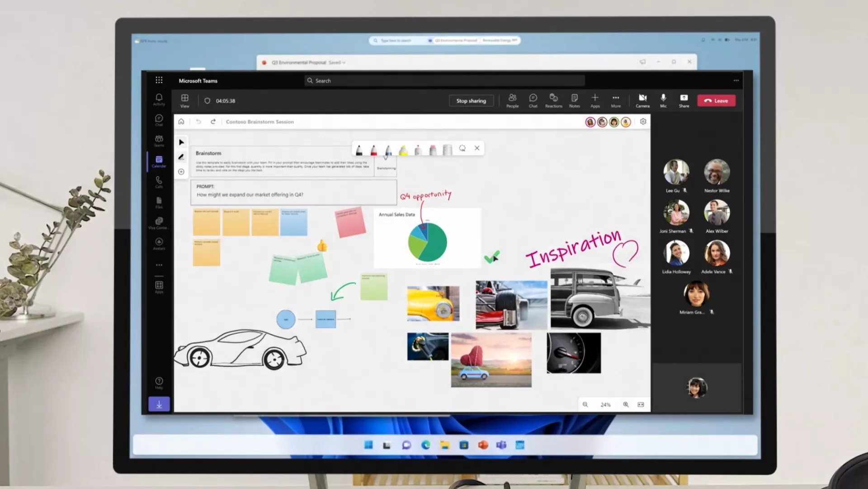This screenshot has width=868, height=489.
Task: Click the Apps icon in Teams meeting
Action: (x=595, y=100)
